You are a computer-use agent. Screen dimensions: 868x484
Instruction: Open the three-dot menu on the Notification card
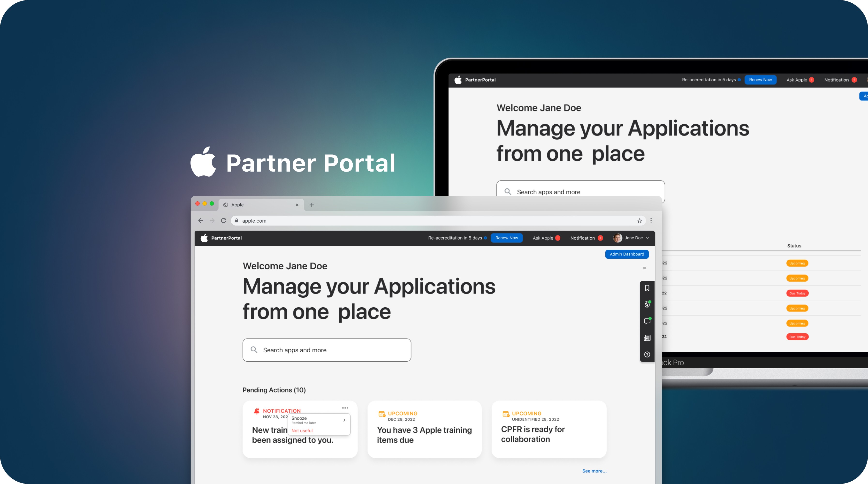345,408
